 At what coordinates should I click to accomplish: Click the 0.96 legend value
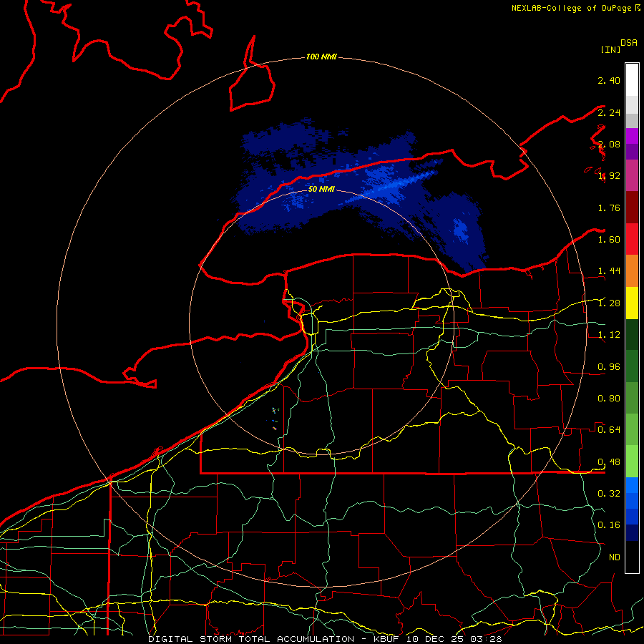tap(609, 367)
